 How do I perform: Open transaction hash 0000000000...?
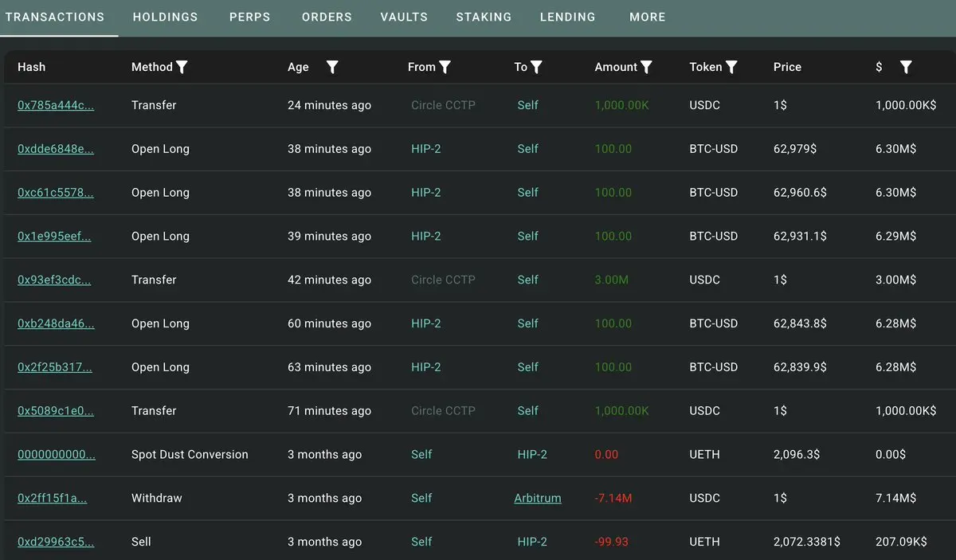click(57, 455)
